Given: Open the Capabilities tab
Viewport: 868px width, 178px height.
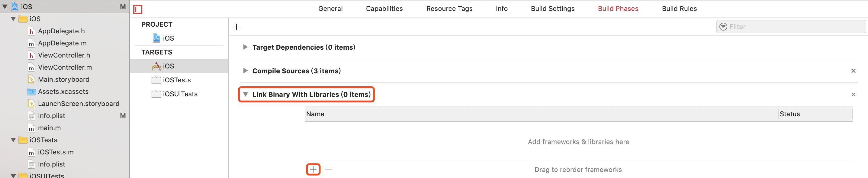Looking at the screenshot, I should click(x=384, y=9).
